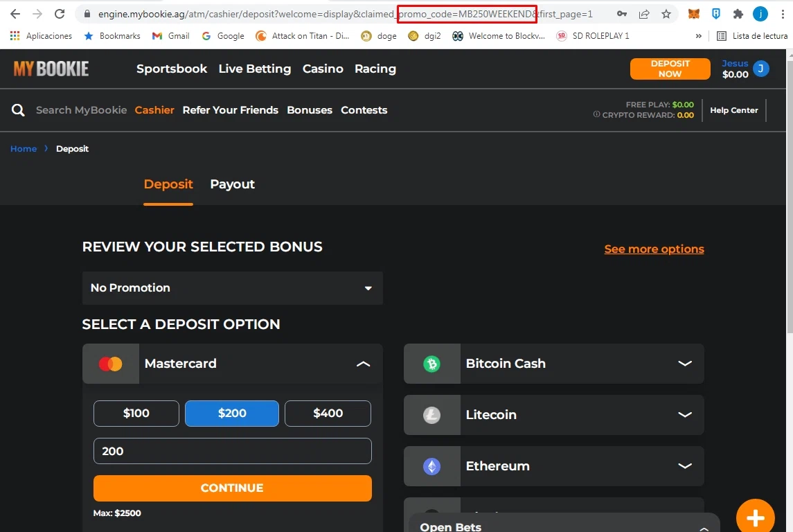Open Lista de lectura reading list
The width and height of the screenshot is (793, 532).
point(753,36)
